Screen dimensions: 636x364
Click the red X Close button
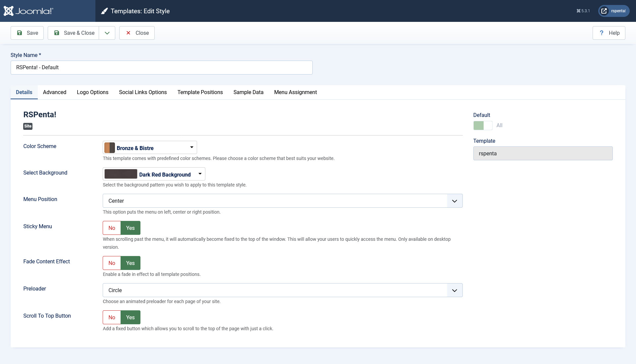(137, 33)
